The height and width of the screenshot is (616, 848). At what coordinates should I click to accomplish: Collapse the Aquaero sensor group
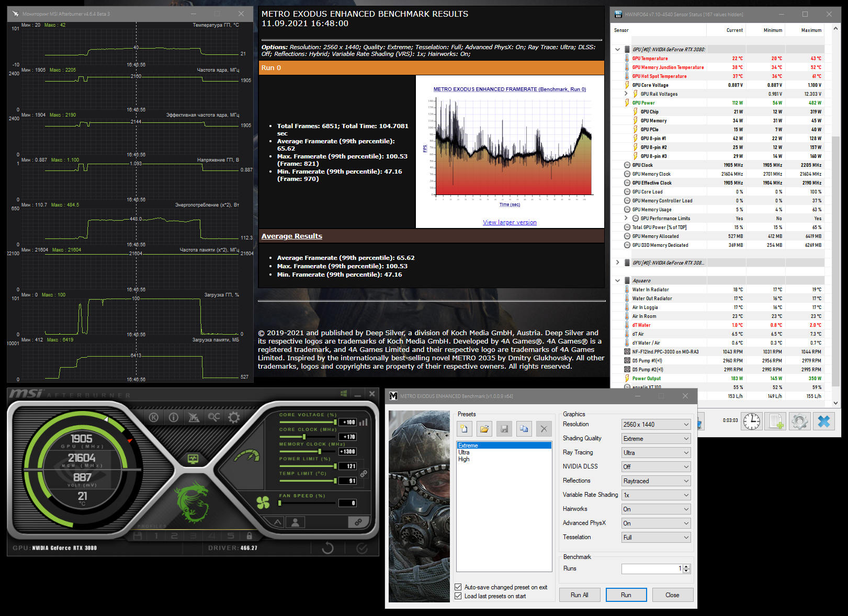[x=617, y=280]
